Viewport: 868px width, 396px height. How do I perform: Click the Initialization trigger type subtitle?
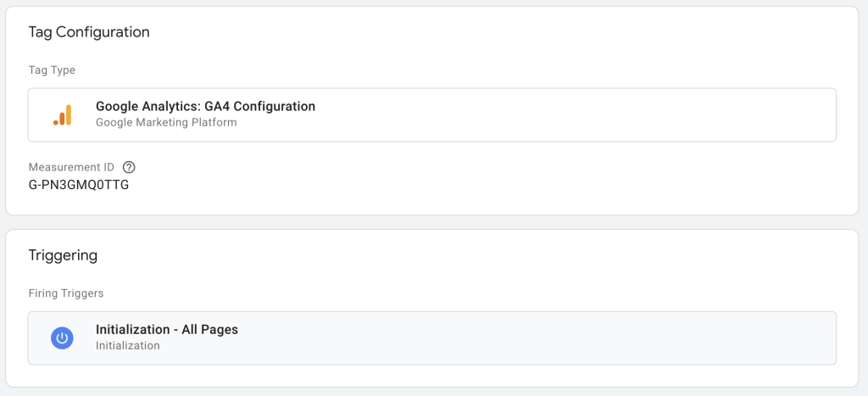(127, 345)
